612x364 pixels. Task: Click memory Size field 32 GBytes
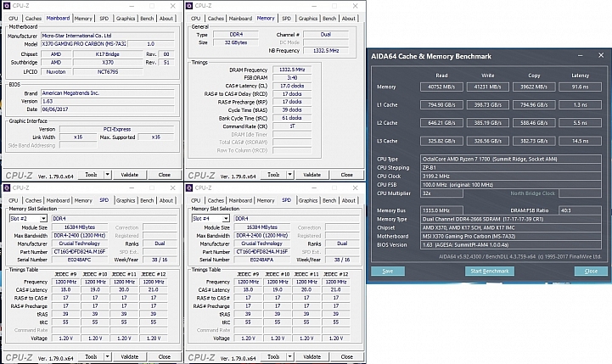(x=236, y=42)
